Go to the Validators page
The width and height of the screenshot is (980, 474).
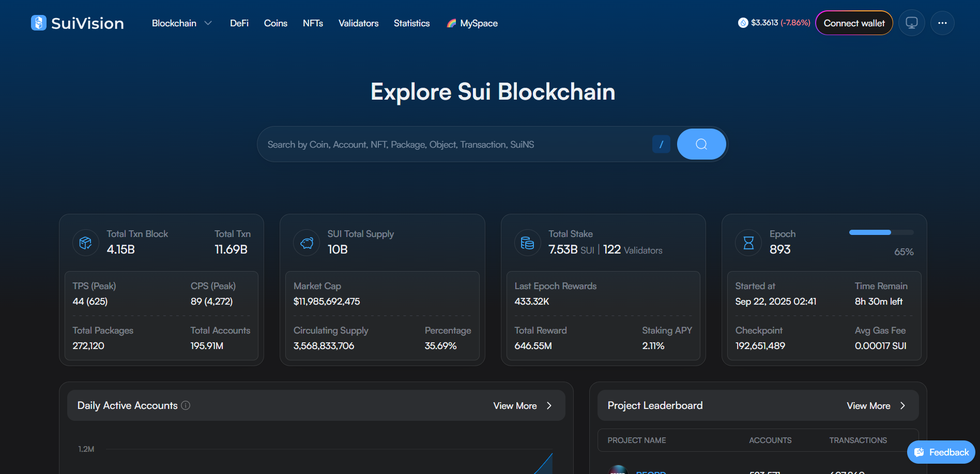[358, 23]
